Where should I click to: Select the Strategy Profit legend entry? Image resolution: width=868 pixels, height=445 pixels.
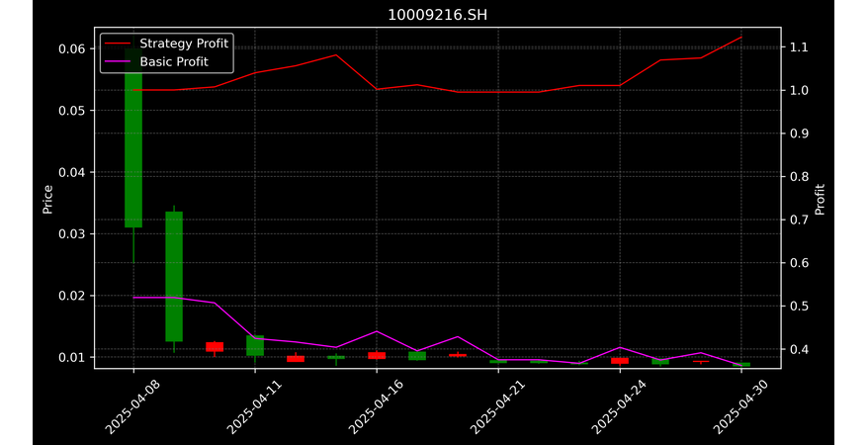tap(166, 44)
